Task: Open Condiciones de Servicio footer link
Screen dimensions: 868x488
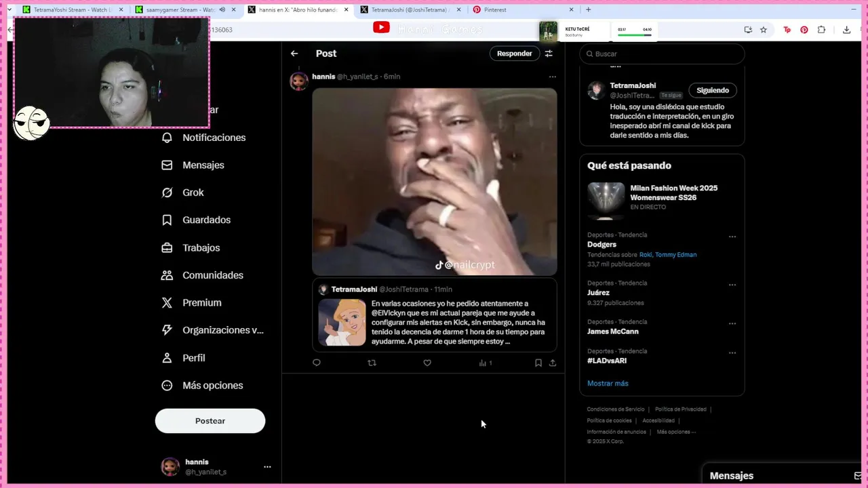Action: [616, 409]
